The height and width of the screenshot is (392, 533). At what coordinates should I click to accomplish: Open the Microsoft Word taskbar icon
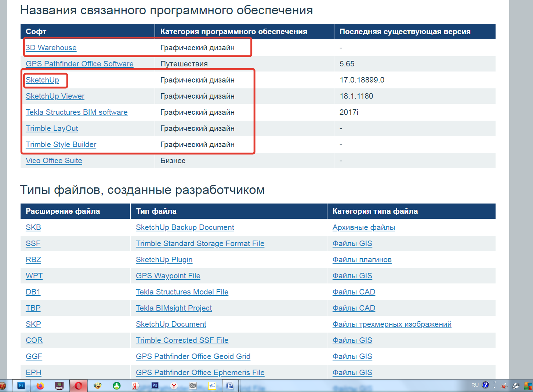(x=230, y=386)
